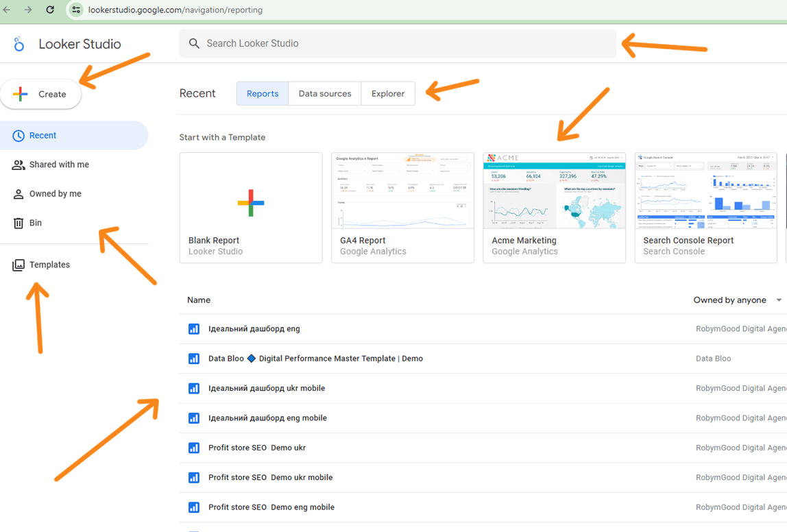Click the colorful plus icon on Create
The width and height of the screenshot is (787, 532).
[21, 94]
